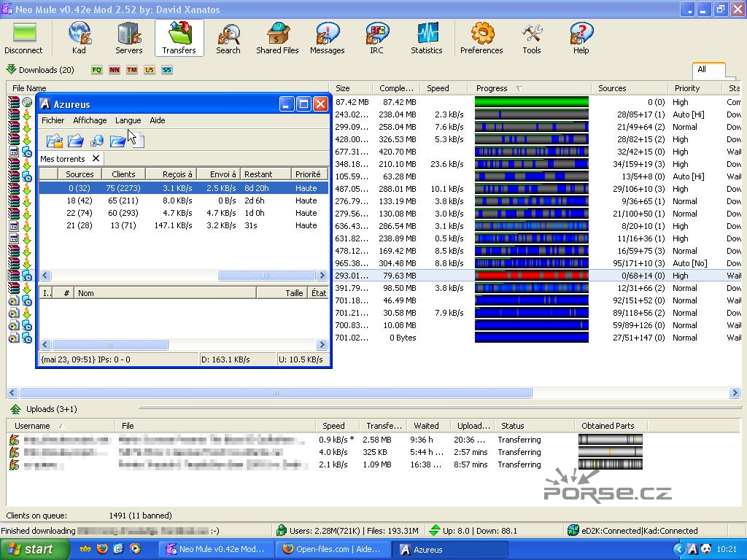Open the Fichier menu in Azureus
747x560 pixels.
coord(53,120)
